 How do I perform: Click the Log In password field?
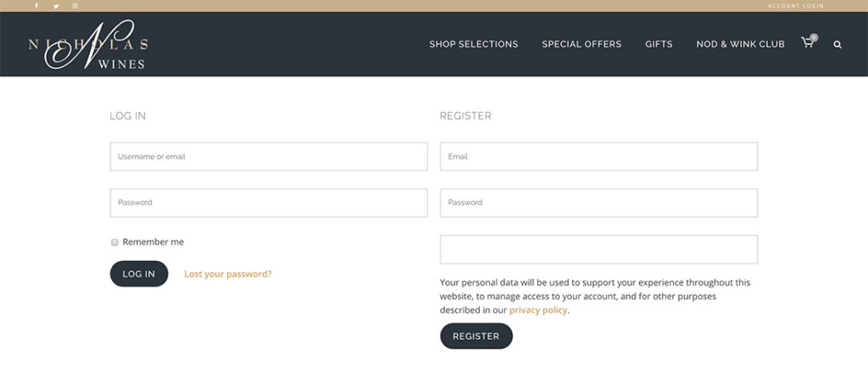tap(268, 203)
